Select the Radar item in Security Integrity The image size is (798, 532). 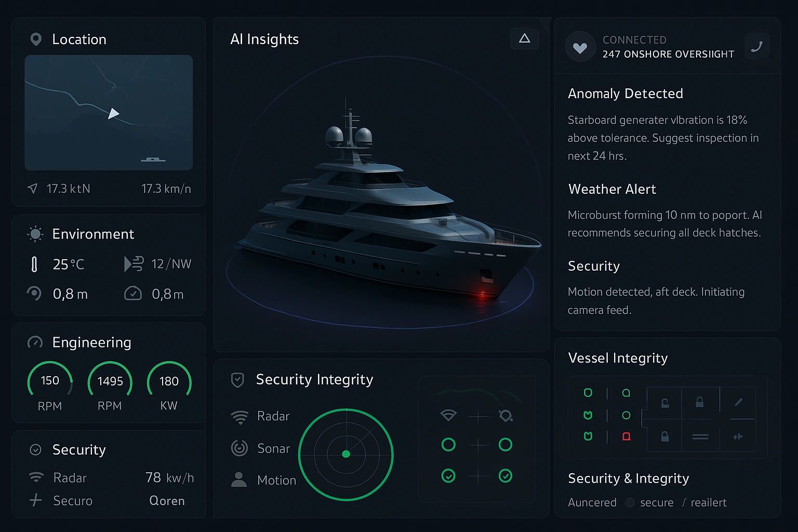(273, 416)
